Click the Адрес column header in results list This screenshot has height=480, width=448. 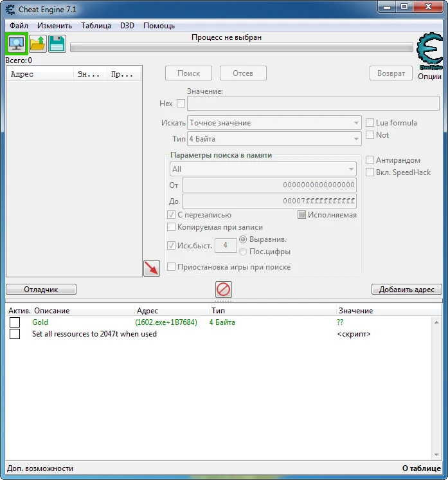40,74
